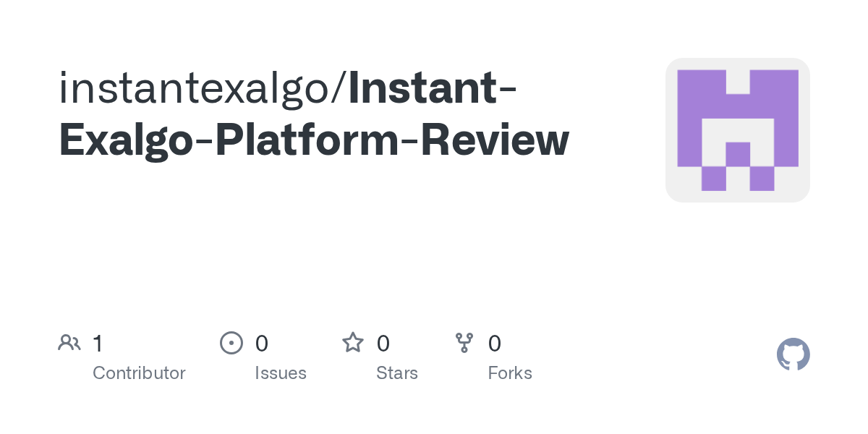Click the "Contributor" label
Image resolution: width=868 pixels, height=434 pixels.
pos(139,373)
